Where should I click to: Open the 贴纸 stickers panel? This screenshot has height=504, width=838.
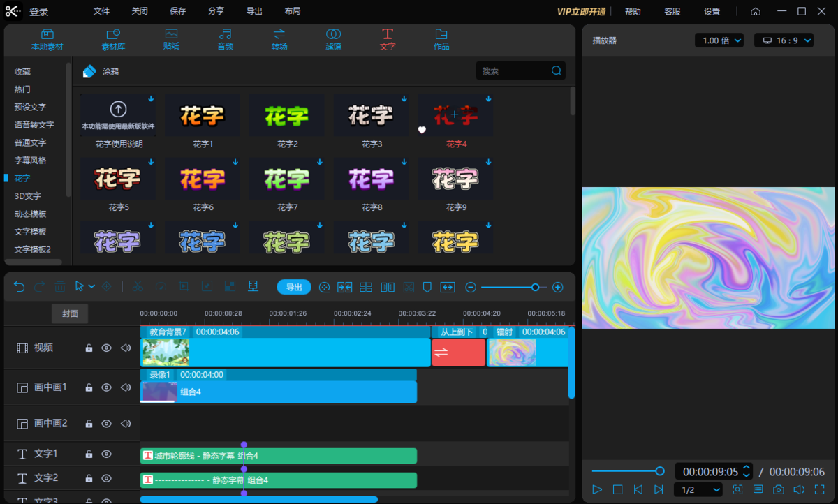[171, 40]
